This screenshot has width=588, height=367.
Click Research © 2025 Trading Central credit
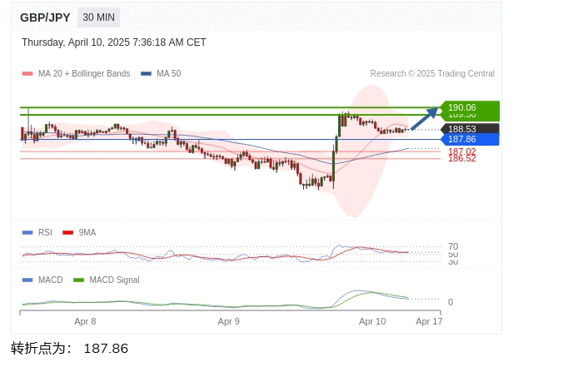pyautogui.click(x=432, y=73)
